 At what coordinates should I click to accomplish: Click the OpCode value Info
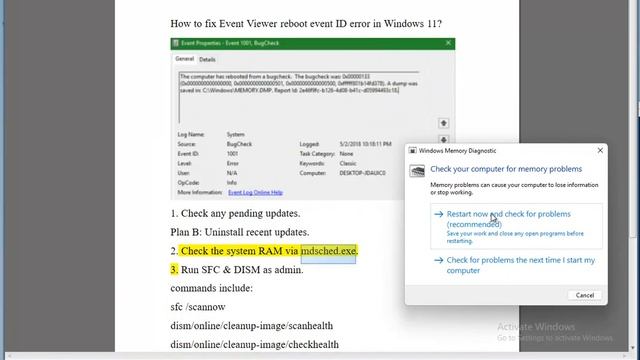click(232, 183)
